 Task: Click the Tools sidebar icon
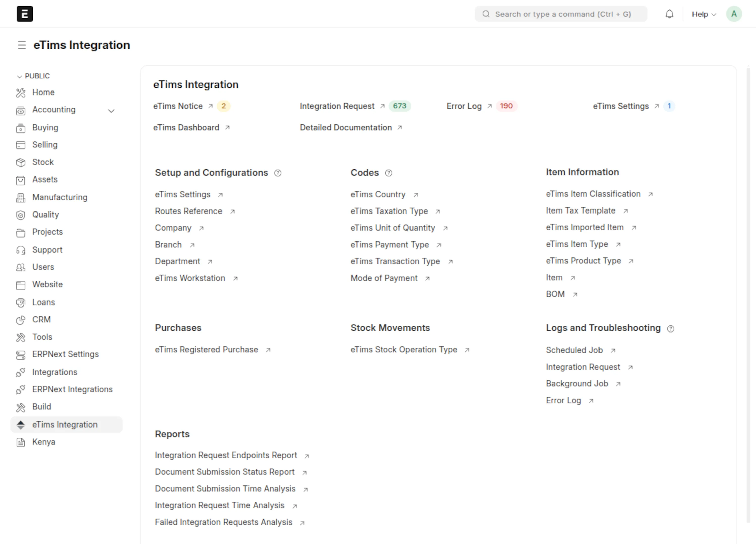click(x=21, y=338)
